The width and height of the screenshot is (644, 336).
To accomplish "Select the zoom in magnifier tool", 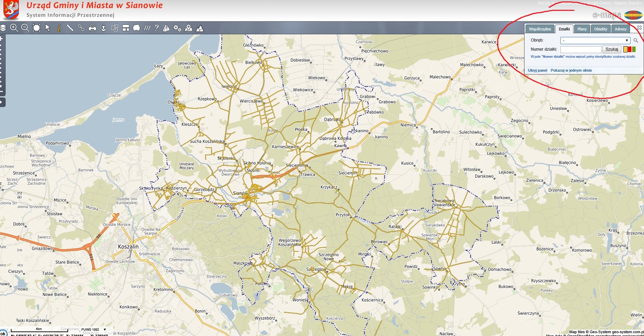I will point(14,28).
